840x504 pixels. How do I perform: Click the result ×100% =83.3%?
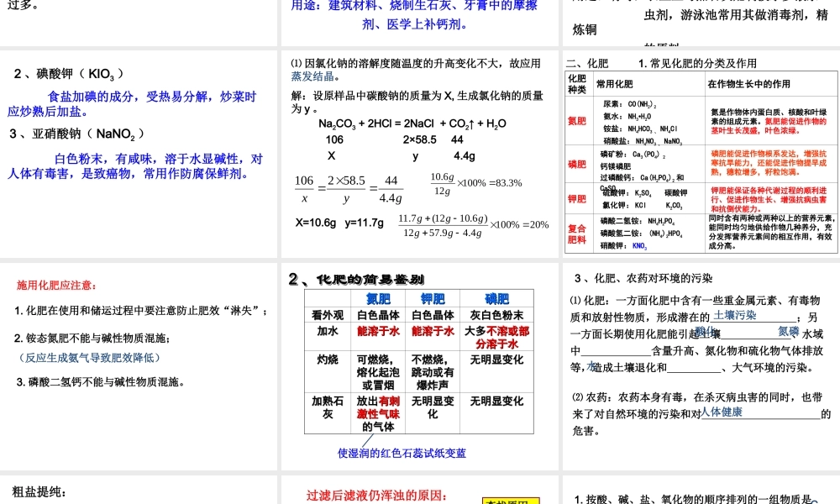489,183
